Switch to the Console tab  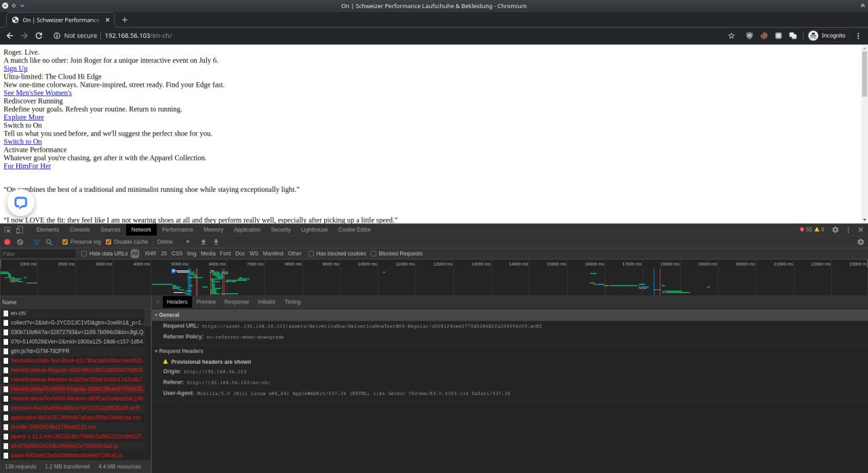79,230
